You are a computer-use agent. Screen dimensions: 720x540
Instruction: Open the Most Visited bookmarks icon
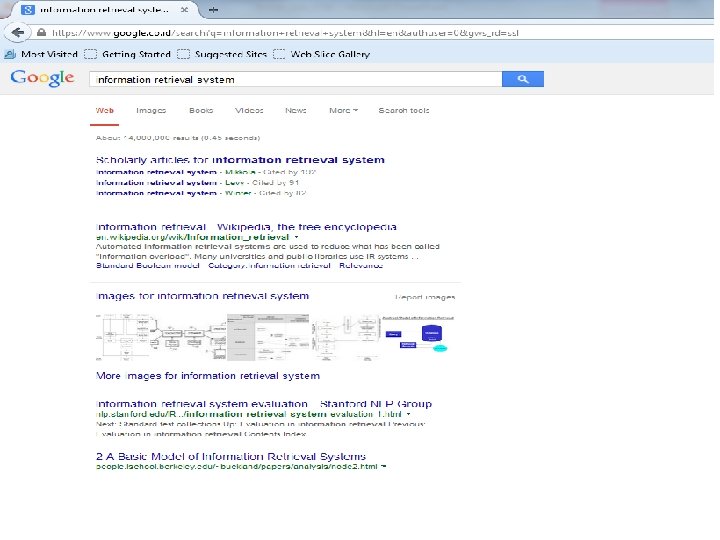click(x=10, y=54)
